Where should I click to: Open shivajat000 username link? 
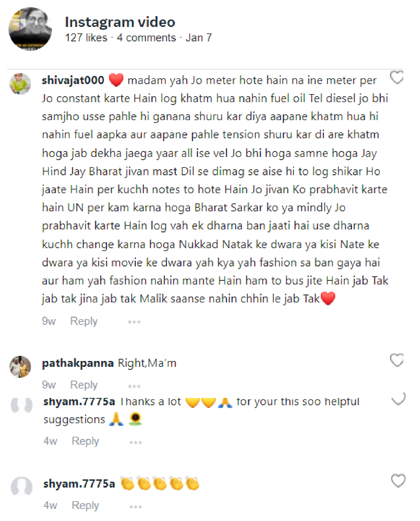coord(73,80)
